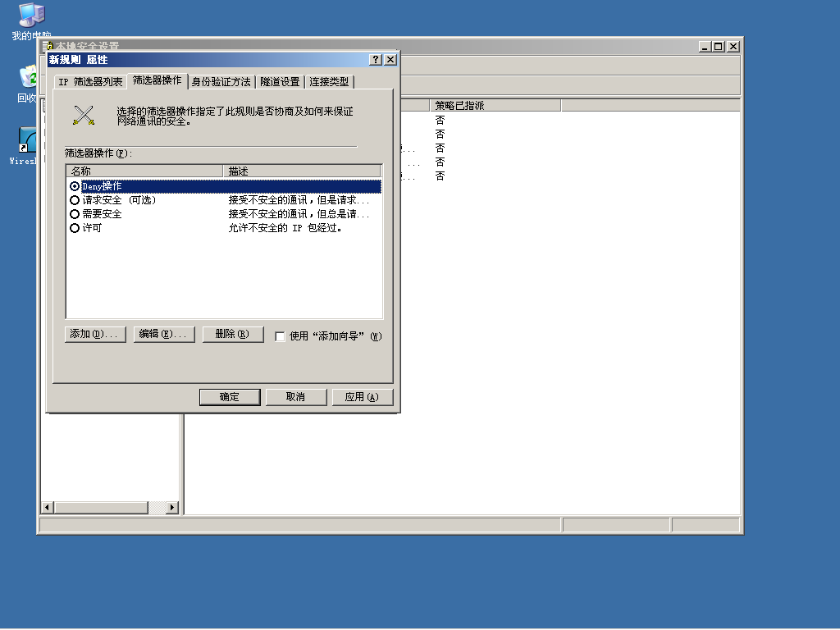Click the 描述 column header
Screen dimensions: 840x630
[302, 171]
